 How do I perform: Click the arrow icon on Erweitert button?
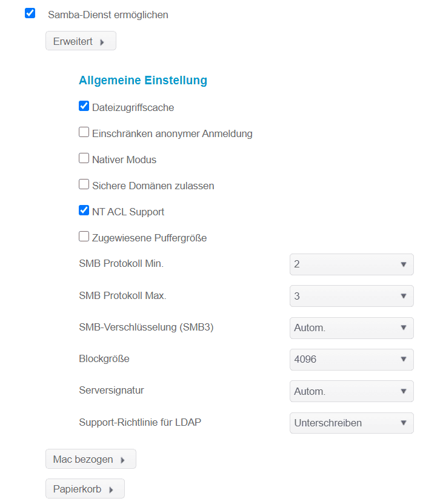click(x=102, y=42)
